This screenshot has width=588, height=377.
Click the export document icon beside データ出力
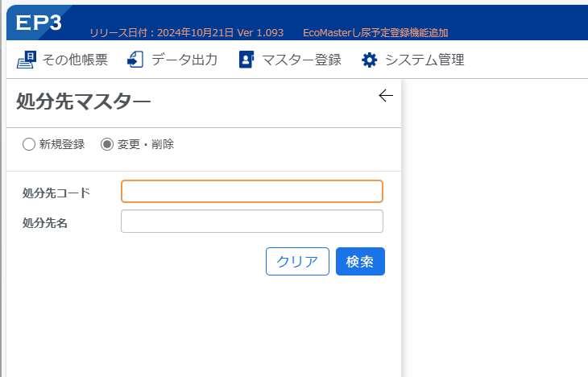(135, 60)
